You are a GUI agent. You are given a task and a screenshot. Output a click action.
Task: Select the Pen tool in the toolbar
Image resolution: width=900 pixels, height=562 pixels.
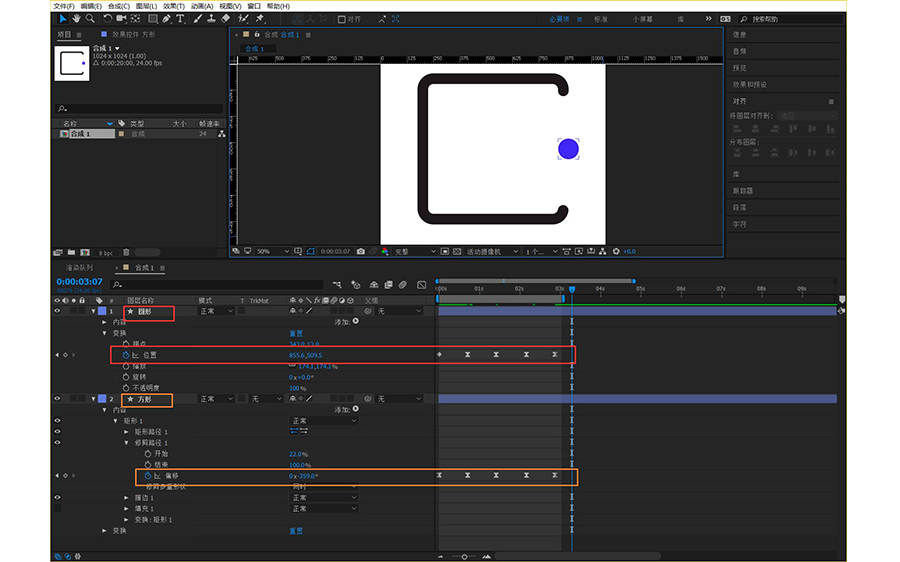[166, 18]
